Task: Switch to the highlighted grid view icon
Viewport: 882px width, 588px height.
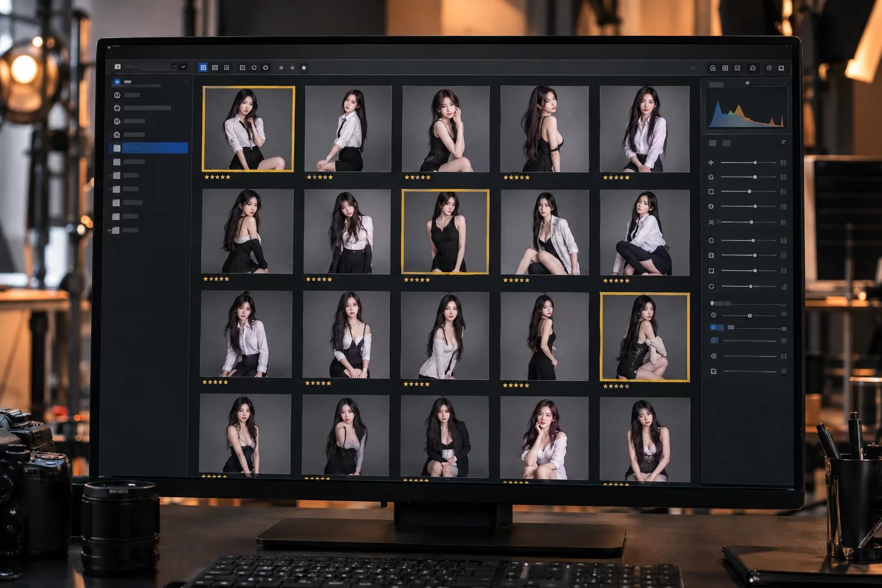Action: [203, 68]
